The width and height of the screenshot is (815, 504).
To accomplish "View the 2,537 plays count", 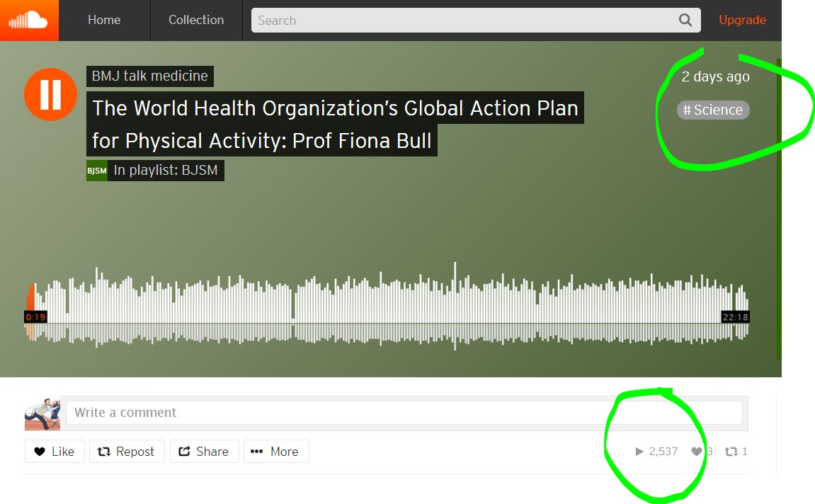I will pos(656,452).
